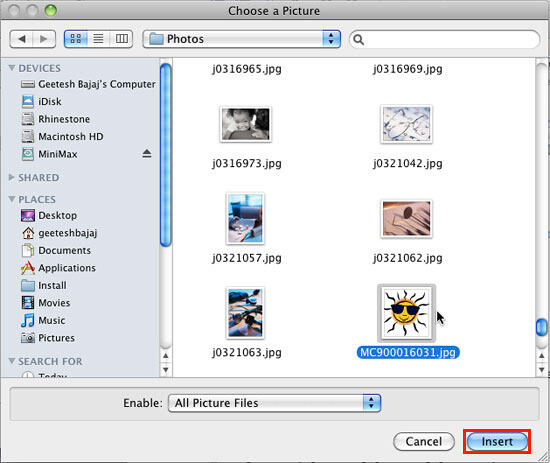Viewport: 550px width, 463px height.
Task: Click the Insert button
Action: [x=497, y=441]
